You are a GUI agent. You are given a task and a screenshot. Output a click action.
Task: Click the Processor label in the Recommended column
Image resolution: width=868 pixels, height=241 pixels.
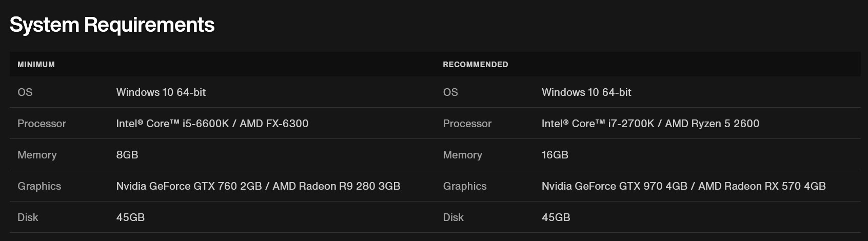[x=467, y=124]
